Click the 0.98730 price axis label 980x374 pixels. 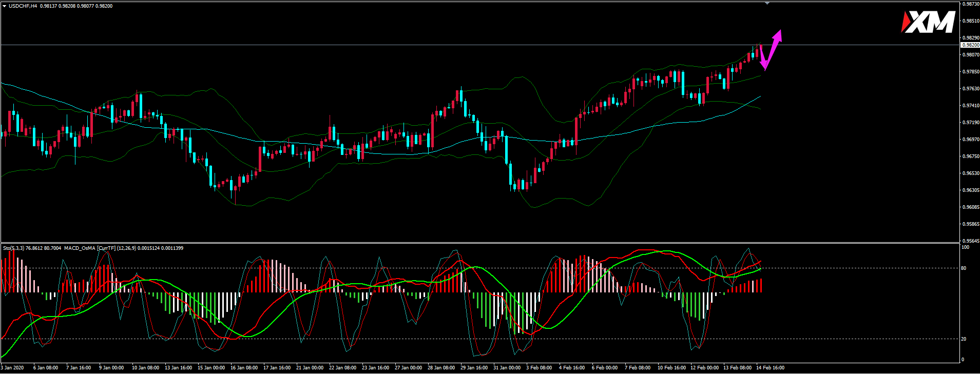point(970,4)
